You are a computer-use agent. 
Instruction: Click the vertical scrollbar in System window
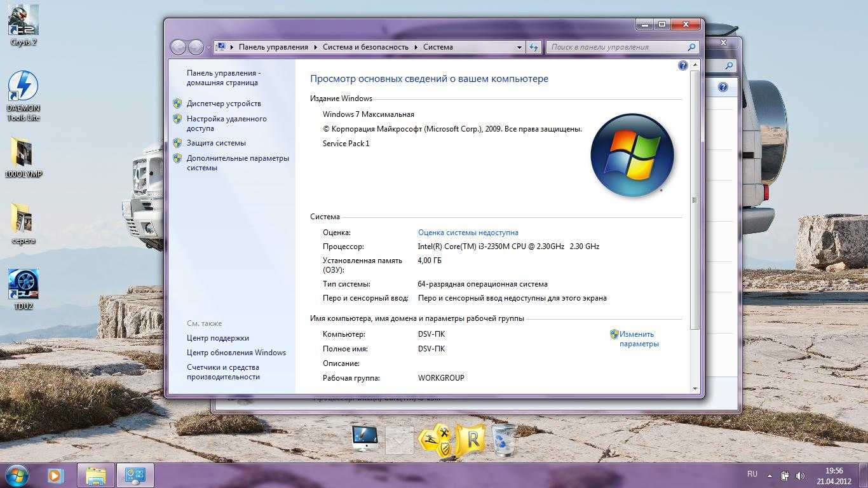click(695, 200)
